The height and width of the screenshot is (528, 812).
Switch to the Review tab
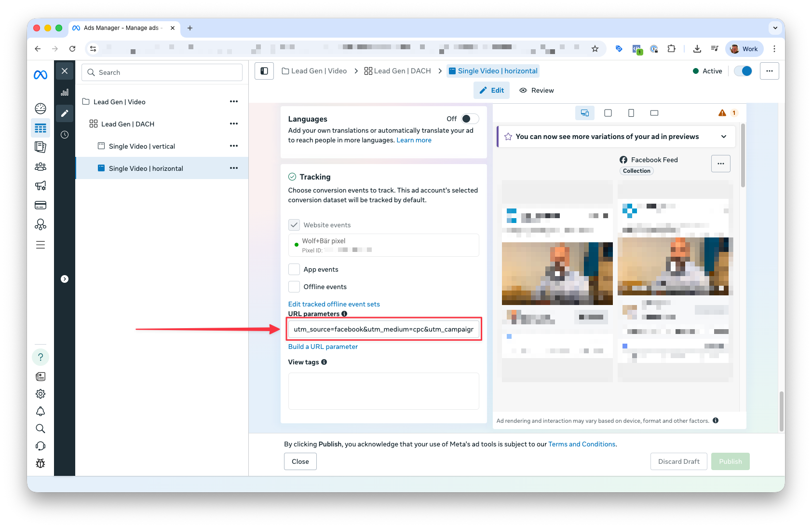point(536,90)
